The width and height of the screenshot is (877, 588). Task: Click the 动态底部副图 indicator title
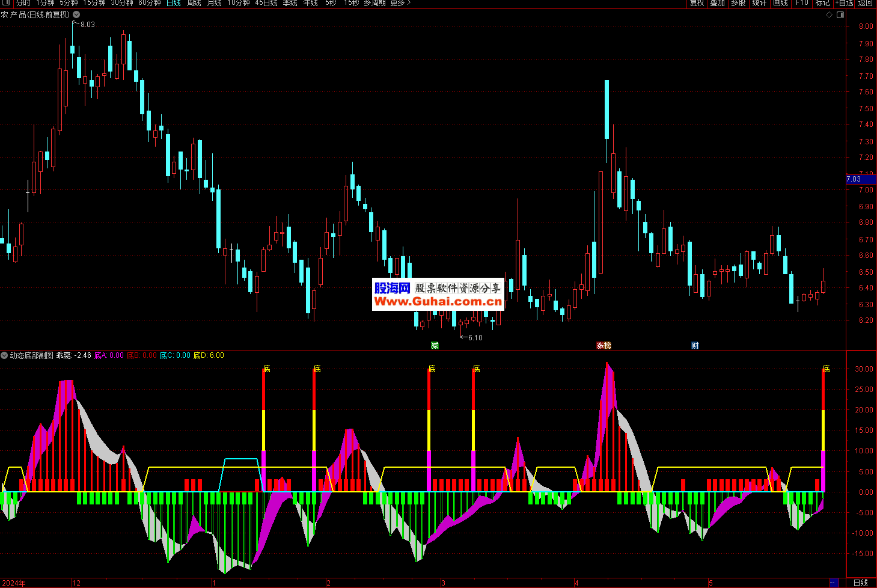tap(31, 355)
